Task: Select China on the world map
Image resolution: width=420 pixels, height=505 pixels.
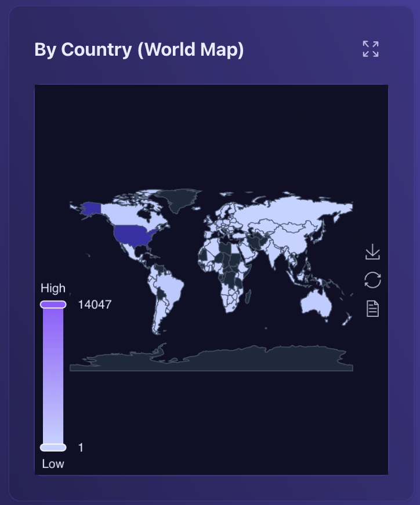Action: (291, 239)
